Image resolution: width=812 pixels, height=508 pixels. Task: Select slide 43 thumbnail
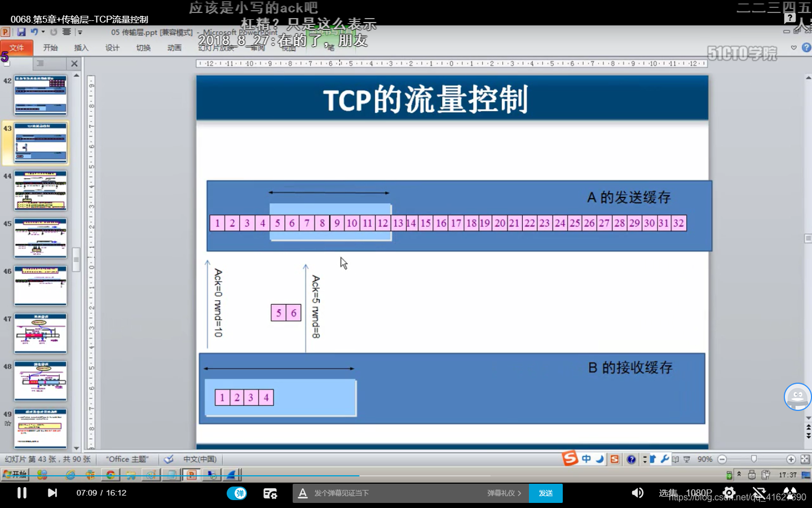tap(41, 142)
